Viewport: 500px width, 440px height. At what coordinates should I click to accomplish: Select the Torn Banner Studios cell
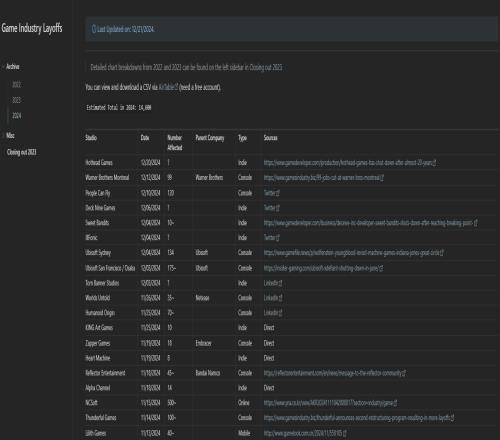pos(102,283)
